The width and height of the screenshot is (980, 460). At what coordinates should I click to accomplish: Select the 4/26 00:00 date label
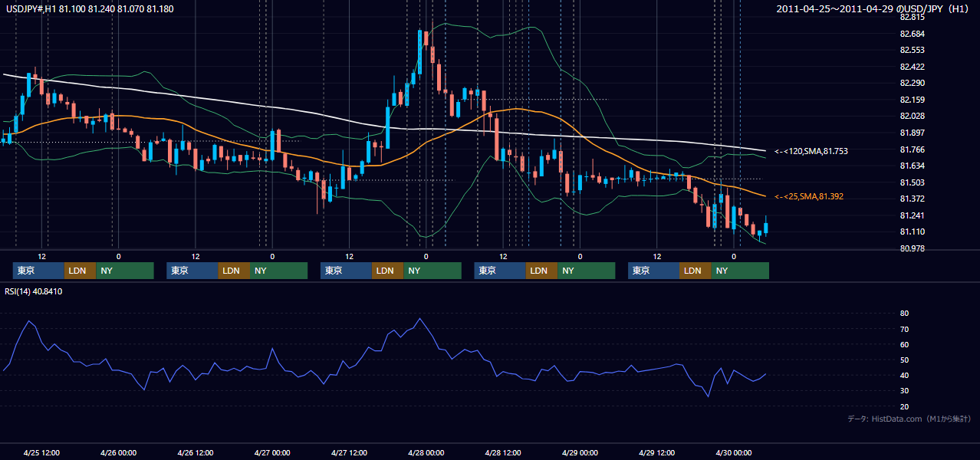pos(118,452)
